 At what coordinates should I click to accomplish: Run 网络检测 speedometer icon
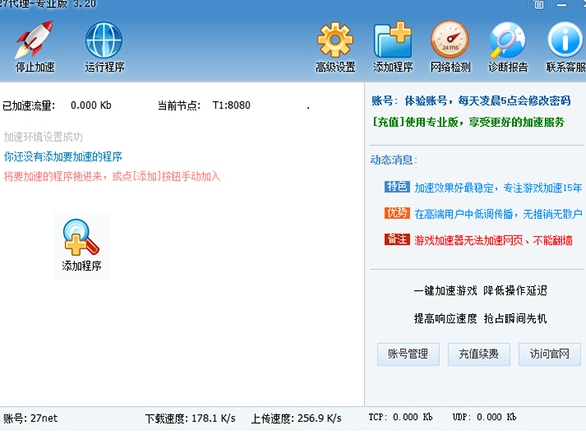450,40
